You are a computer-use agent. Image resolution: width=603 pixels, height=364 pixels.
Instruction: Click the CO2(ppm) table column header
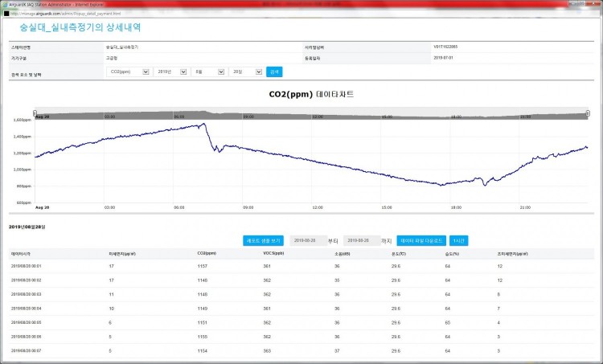click(x=207, y=253)
